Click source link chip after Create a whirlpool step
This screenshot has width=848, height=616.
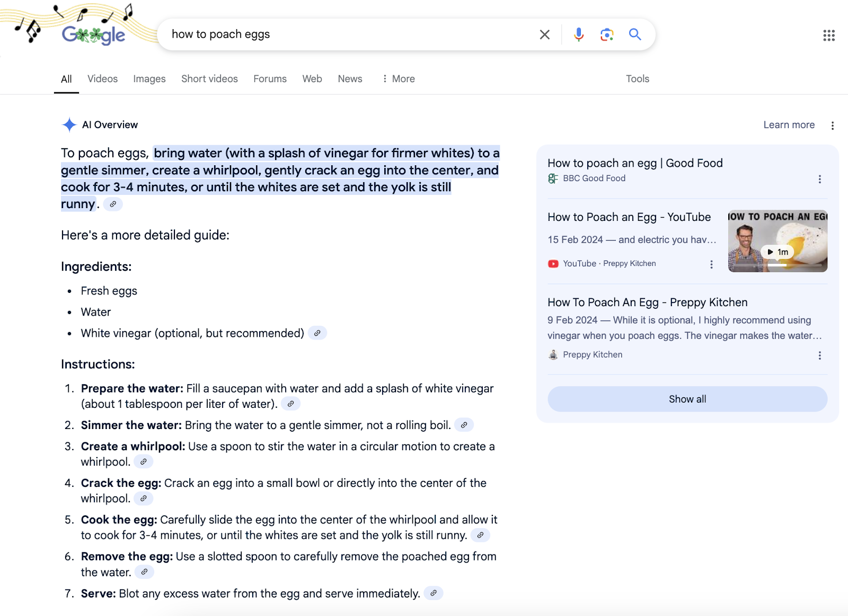pyautogui.click(x=143, y=462)
